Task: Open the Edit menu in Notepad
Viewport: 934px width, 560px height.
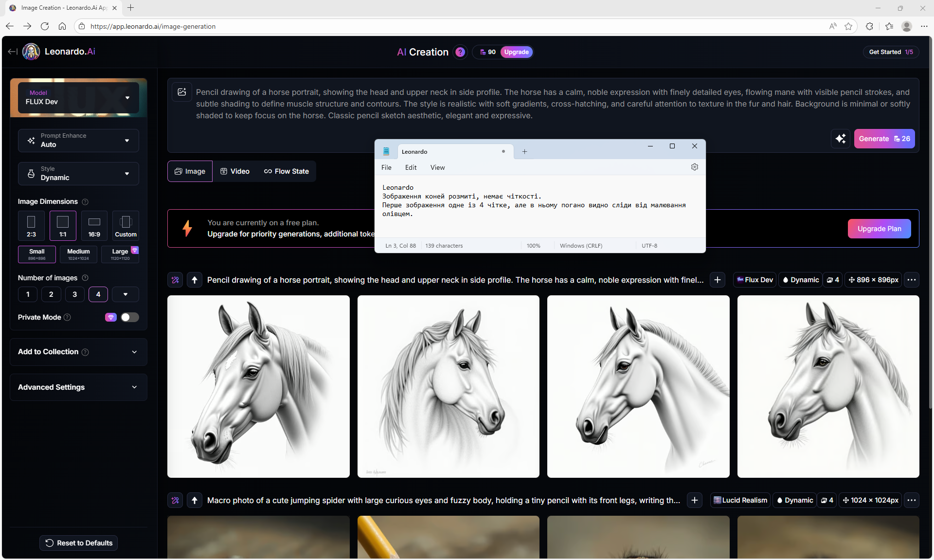Action: tap(411, 167)
